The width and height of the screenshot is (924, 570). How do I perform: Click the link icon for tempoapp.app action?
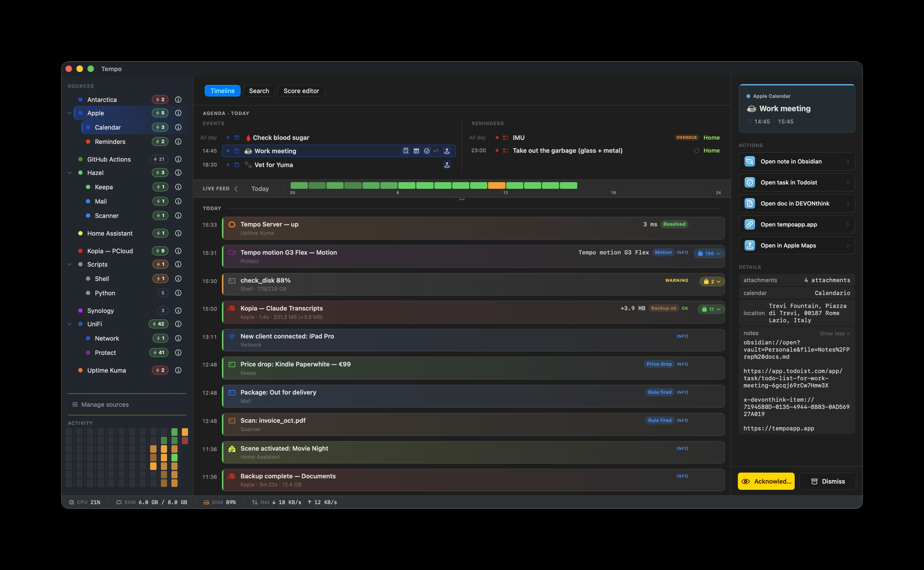pos(750,224)
